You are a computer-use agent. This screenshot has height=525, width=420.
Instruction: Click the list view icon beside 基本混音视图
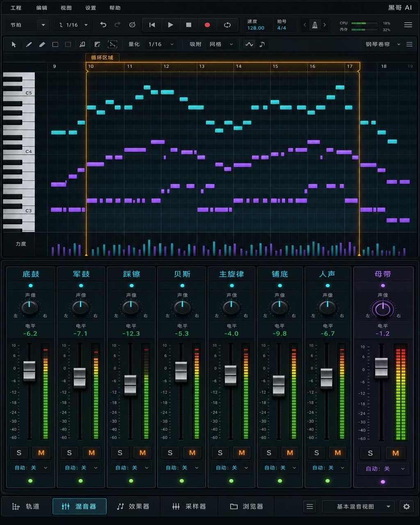click(x=310, y=507)
